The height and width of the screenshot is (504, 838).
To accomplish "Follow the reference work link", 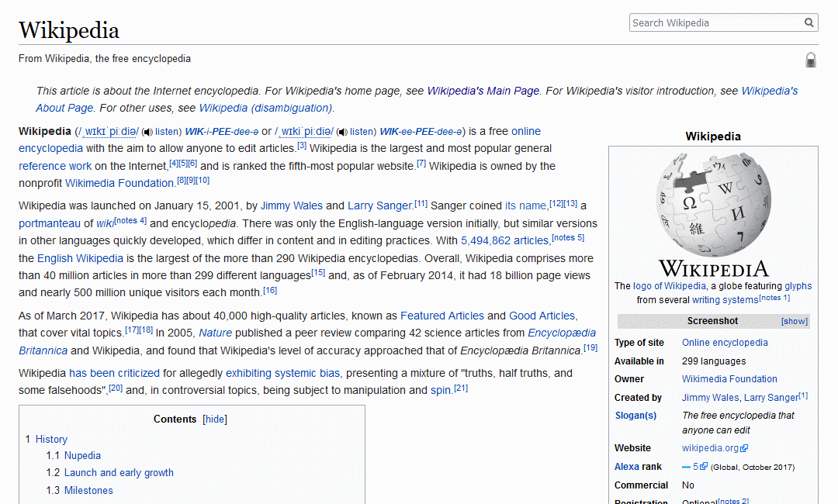I will 55,166.
